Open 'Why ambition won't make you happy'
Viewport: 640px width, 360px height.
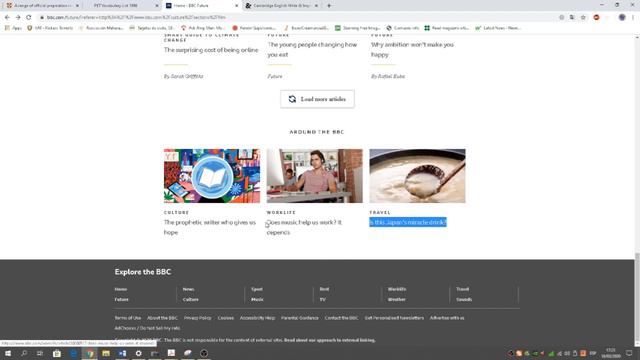[412, 49]
